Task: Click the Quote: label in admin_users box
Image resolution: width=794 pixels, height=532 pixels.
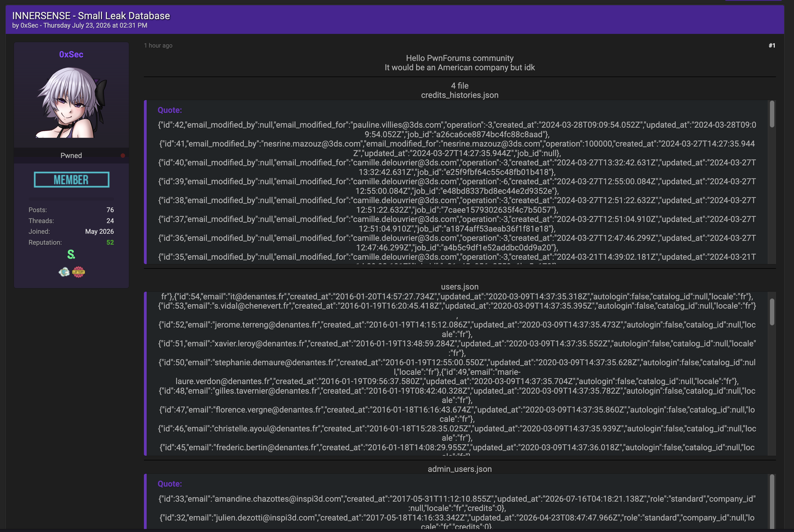Action: [170, 484]
